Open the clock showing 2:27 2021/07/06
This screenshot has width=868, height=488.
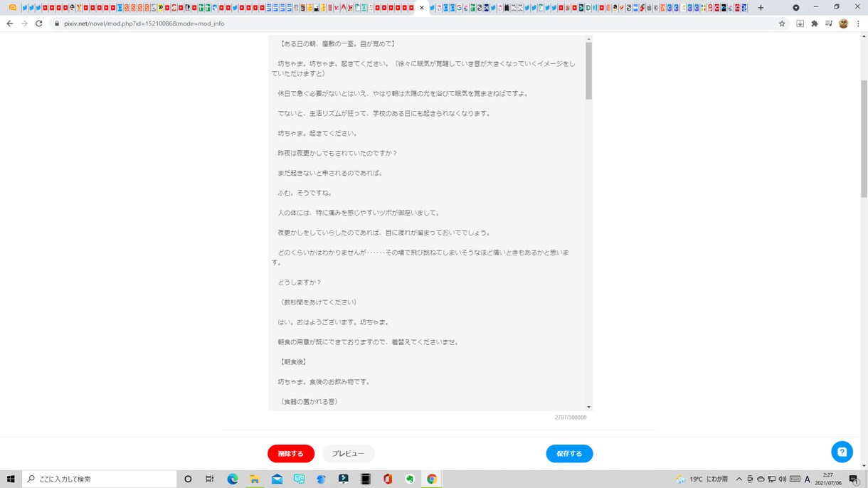click(x=828, y=479)
